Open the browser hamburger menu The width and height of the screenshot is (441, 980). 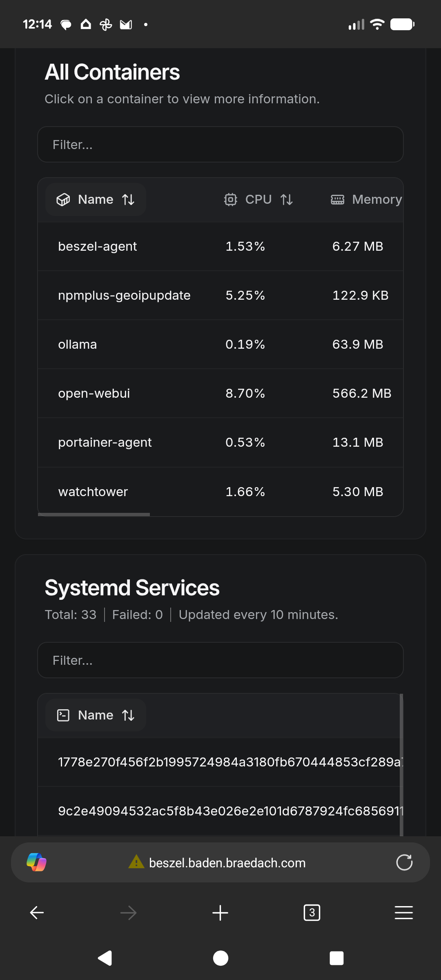tap(404, 913)
